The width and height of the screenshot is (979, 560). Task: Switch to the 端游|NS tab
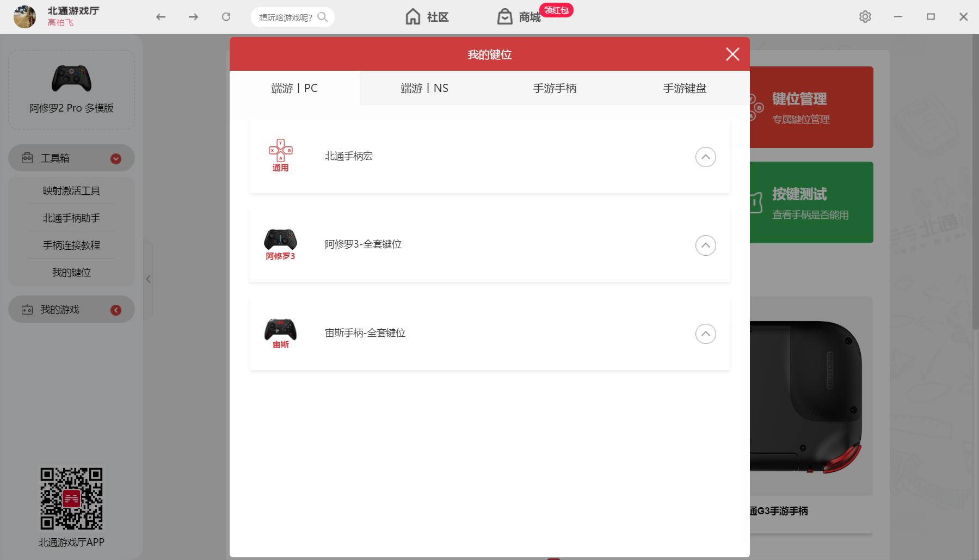(x=423, y=88)
